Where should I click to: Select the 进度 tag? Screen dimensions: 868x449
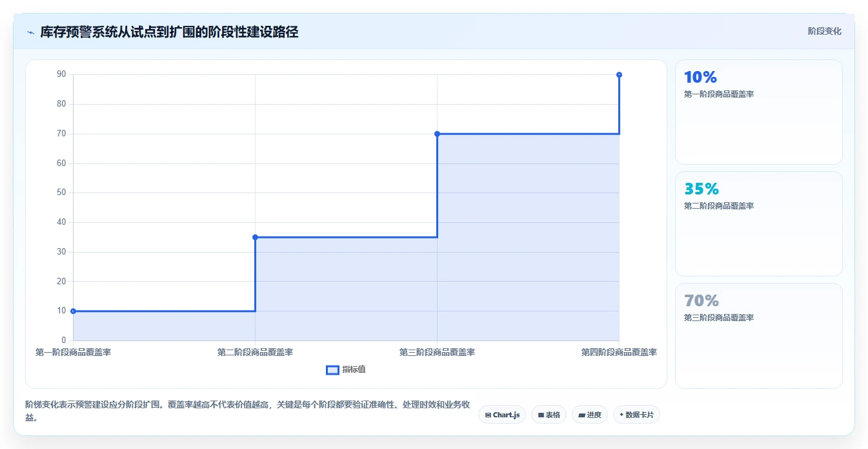[590, 415]
